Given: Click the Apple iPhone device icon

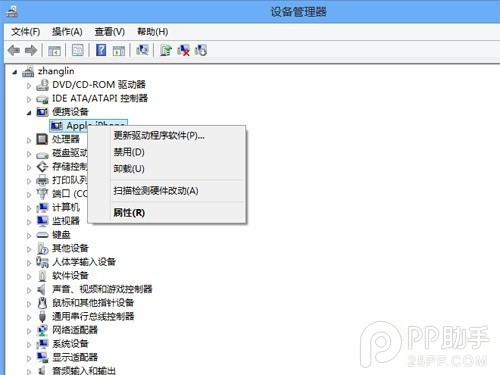Looking at the screenshot, I should pyautogui.click(x=56, y=126).
